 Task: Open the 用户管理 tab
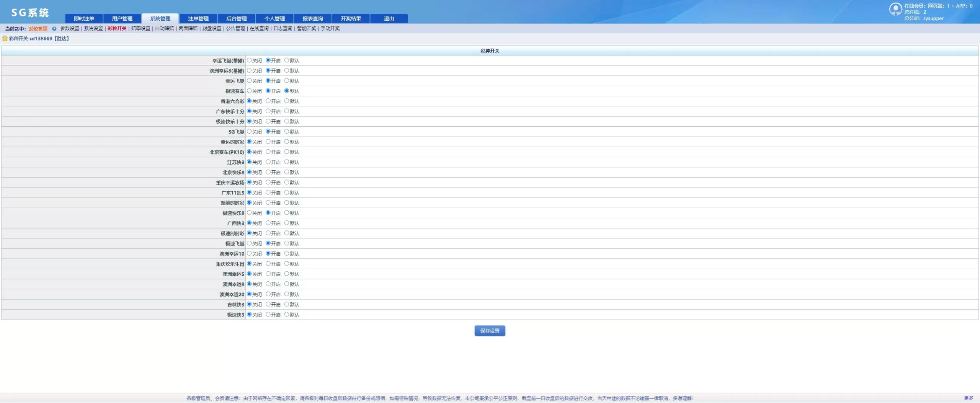click(x=122, y=18)
